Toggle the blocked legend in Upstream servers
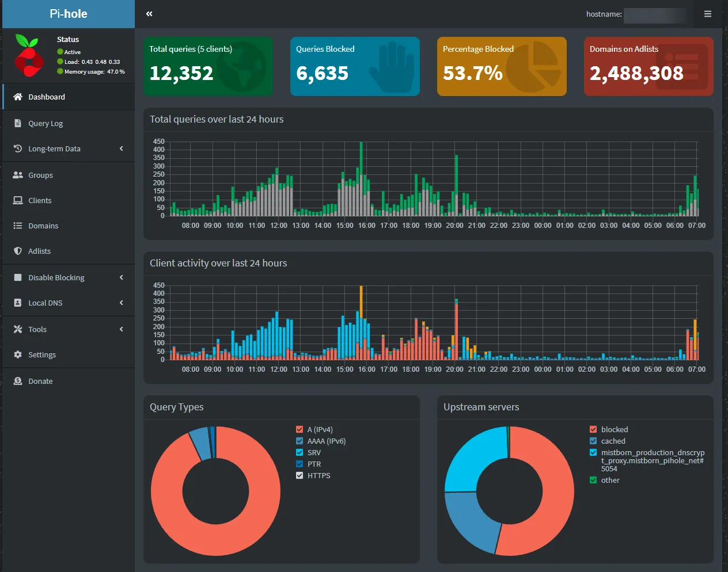The height and width of the screenshot is (572, 728). point(593,429)
